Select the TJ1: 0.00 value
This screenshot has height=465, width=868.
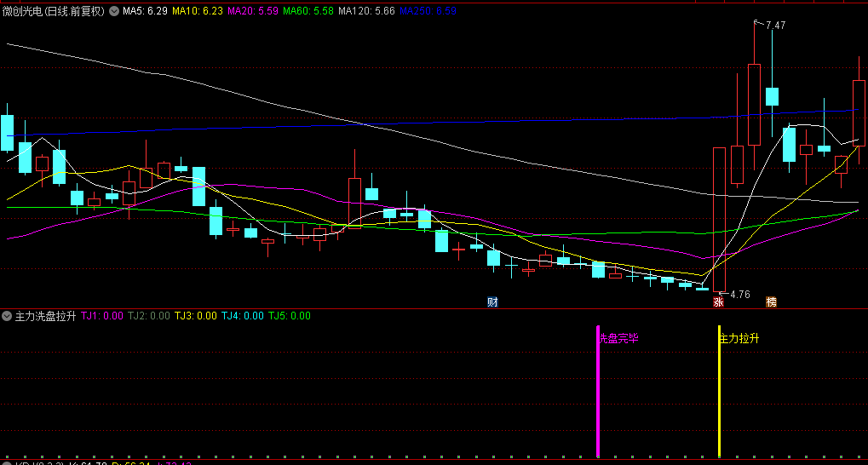click(x=102, y=316)
